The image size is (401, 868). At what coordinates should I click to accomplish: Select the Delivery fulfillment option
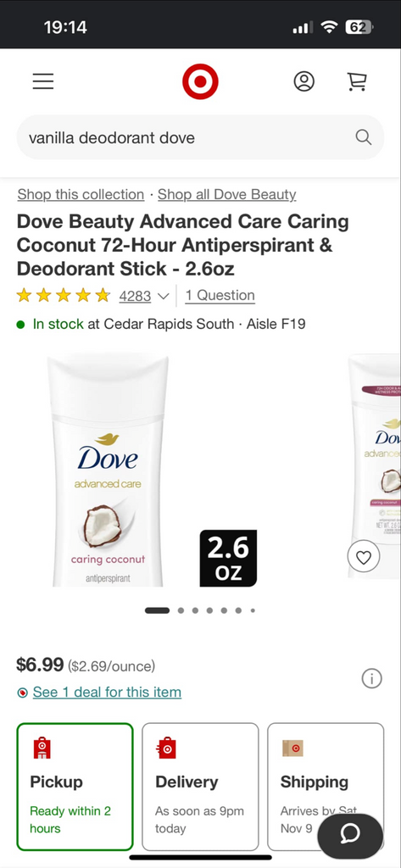click(x=200, y=787)
